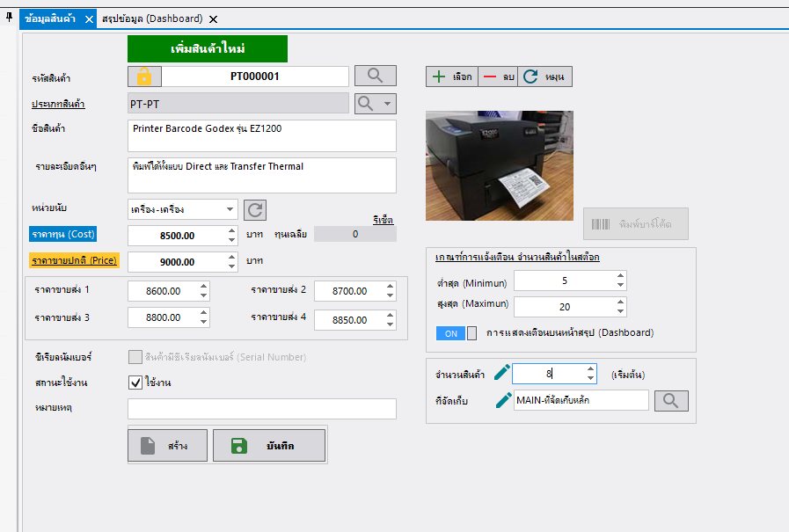Decrease the Maximum stock value
The image size is (789, 532).
(x=620, y=311)
